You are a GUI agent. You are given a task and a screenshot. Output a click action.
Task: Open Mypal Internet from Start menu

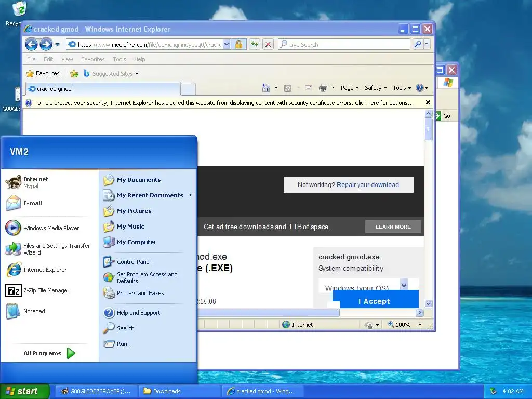[50, 182]
